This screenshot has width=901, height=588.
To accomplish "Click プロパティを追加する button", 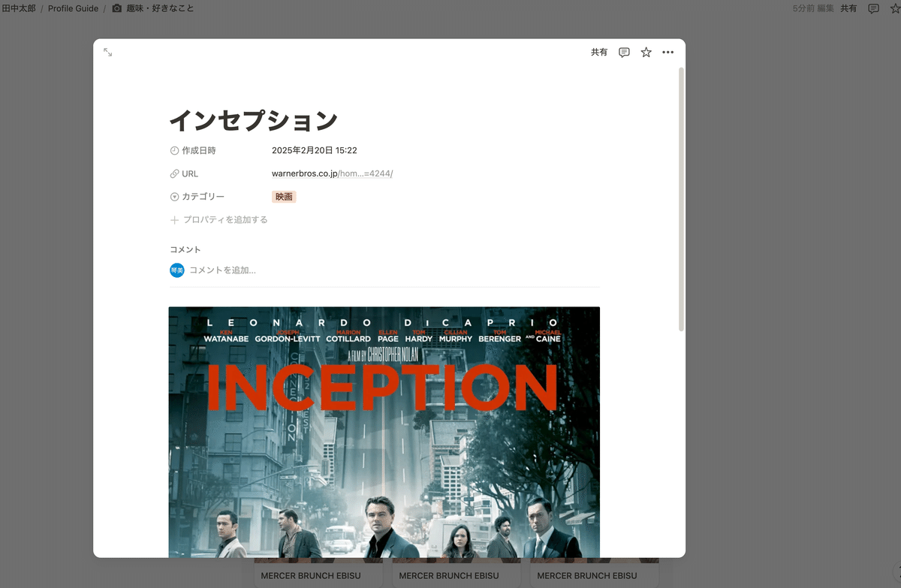I will (x=225, y=220).
